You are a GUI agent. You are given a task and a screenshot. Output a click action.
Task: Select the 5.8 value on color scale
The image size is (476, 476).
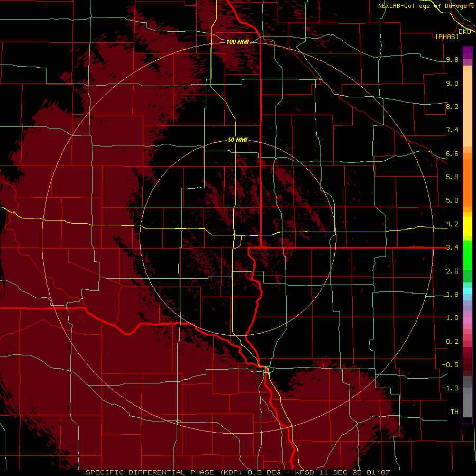(452, 177)
